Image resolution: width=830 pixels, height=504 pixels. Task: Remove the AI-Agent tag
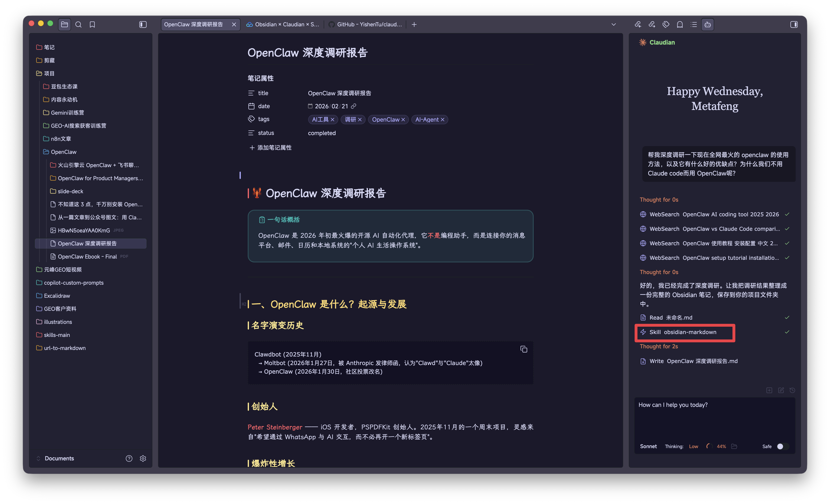443,119
